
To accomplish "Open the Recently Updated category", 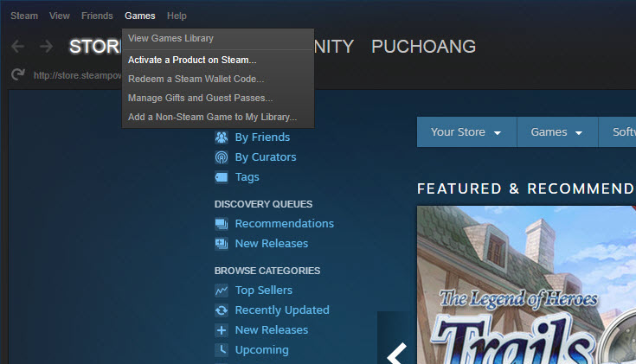I will pos(282,310).
